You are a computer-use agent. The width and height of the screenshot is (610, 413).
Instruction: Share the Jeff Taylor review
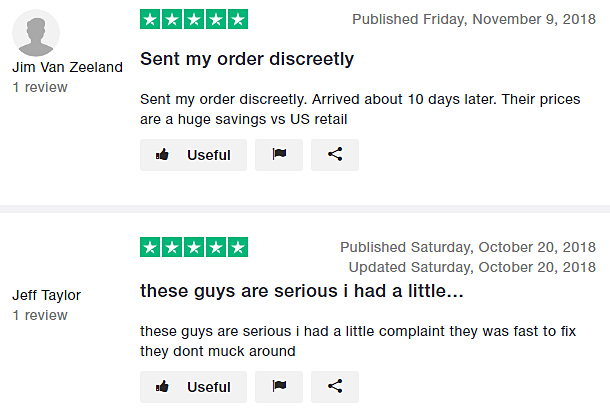[335, 387]
